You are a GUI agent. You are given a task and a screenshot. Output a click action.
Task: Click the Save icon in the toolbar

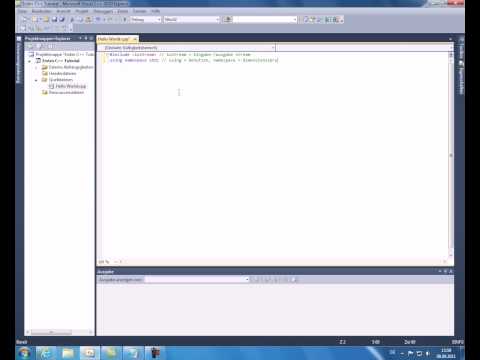[x=54, y=20]
